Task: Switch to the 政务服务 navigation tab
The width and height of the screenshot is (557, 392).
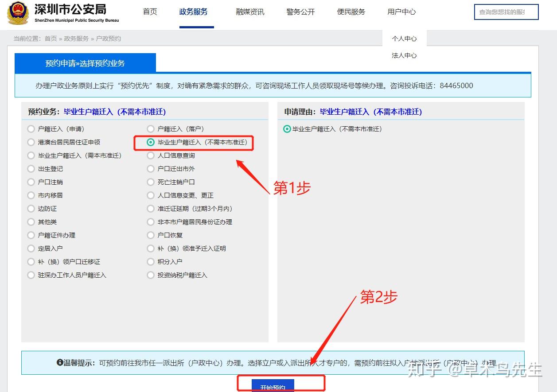Action: click(x=194, y=12)
